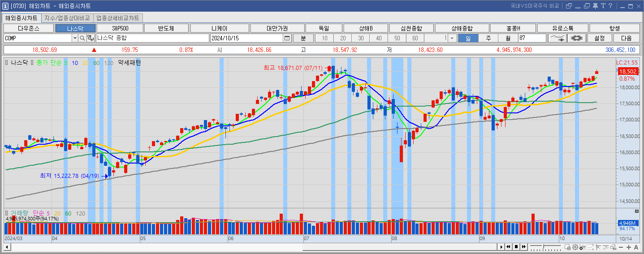Click the eraser icon in bottom toolbar
Screen dimensions: 644x254
(613, 247)
